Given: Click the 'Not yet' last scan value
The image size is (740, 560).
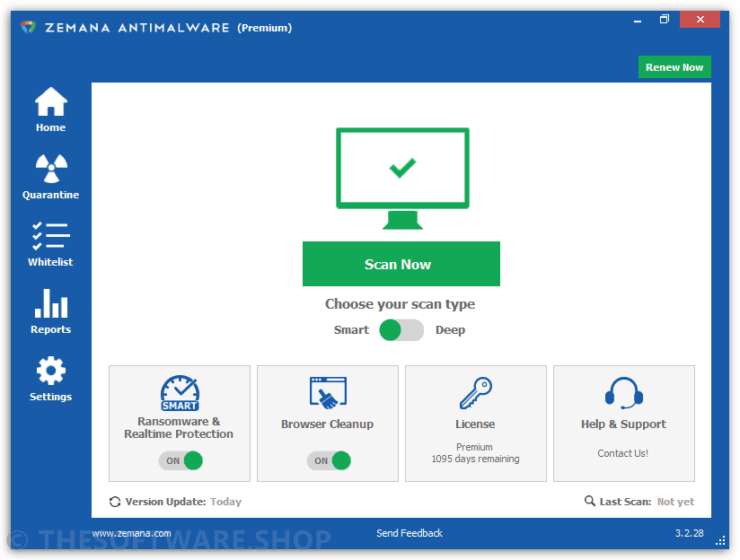Looking at the screenshot, I should (676, 502).
